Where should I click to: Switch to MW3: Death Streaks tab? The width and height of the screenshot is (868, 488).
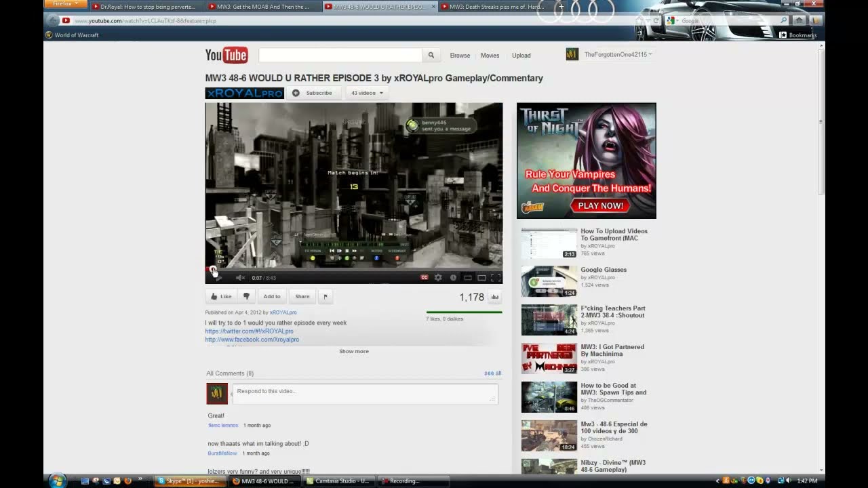point(495,7)
